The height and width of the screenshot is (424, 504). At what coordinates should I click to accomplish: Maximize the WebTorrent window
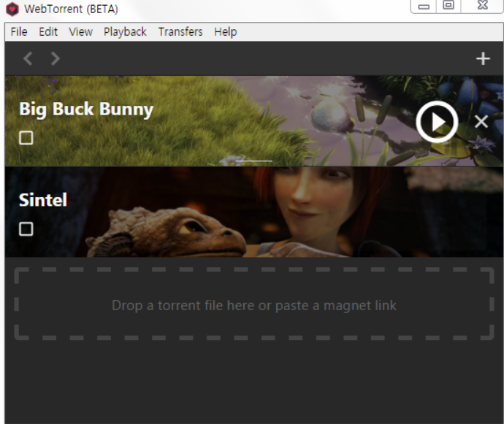(448, 5)
